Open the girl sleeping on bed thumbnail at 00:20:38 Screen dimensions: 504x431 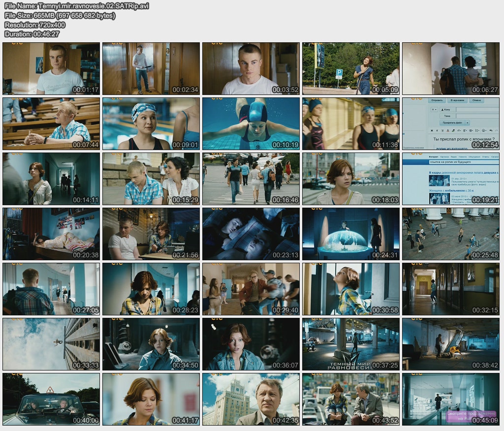click(x=51, y=234)
